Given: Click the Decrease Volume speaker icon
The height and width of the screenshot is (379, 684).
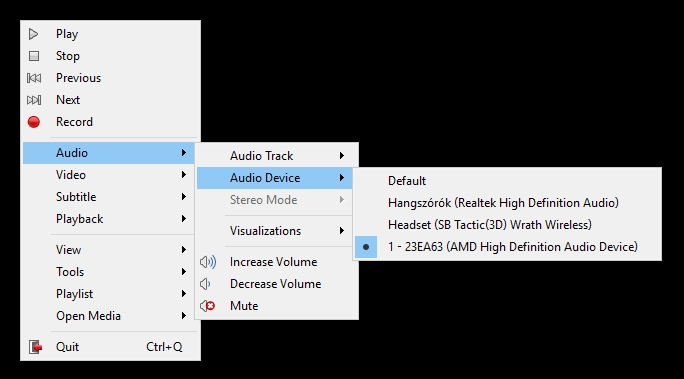Looking at the screenshot, I should [x=205, y=284].
